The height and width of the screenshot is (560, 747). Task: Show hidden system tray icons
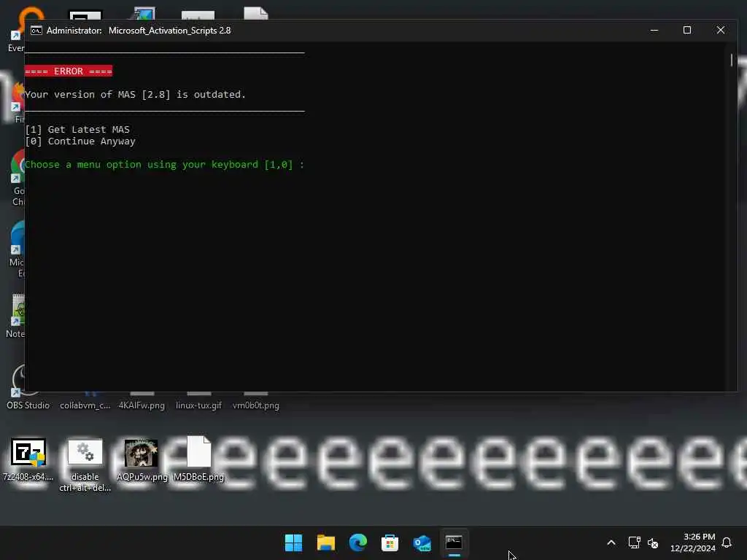(611, 542)
